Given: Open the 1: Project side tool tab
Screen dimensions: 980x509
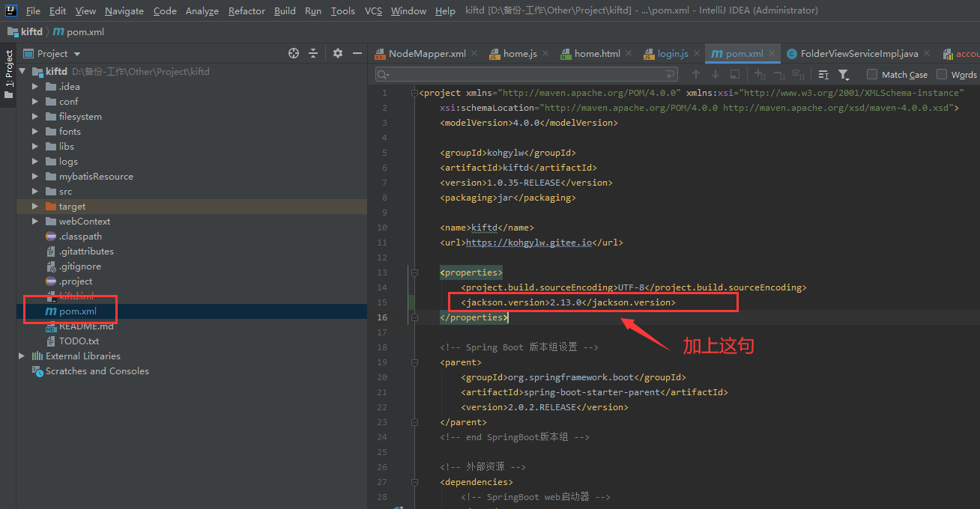Looking at the screenshot, I should click(8, 73).
